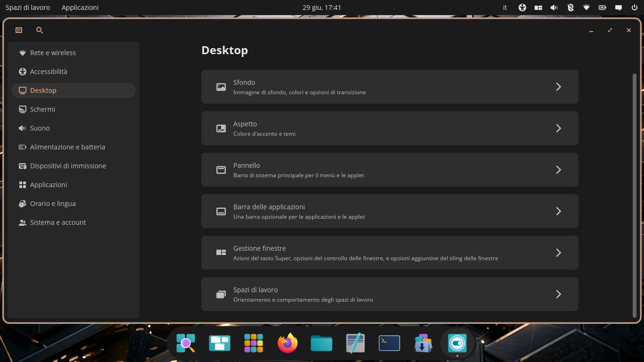Launch the terminal from the dock
Image resolution: width=644 pixels, height=362 pixels.
(389, 343)
